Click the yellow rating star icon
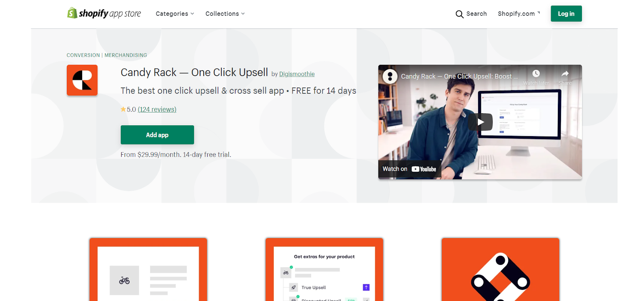 click(x=123, y=109)
